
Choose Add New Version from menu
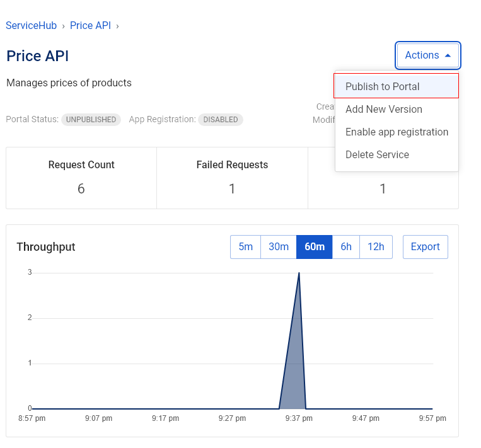coord(397,109)
